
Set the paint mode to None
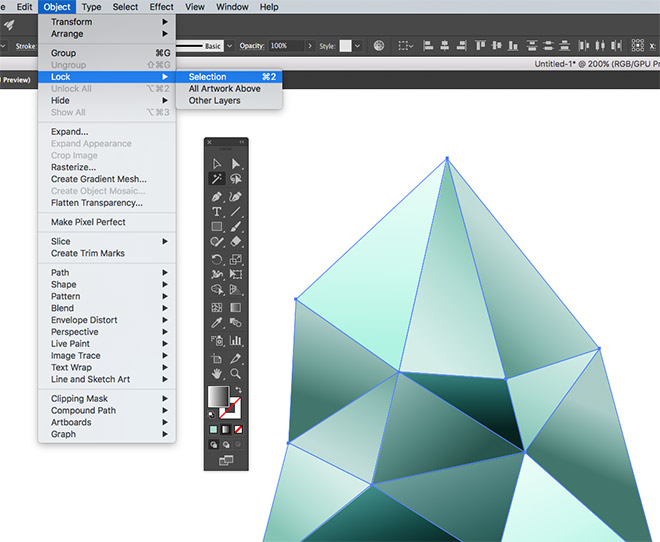236,429
